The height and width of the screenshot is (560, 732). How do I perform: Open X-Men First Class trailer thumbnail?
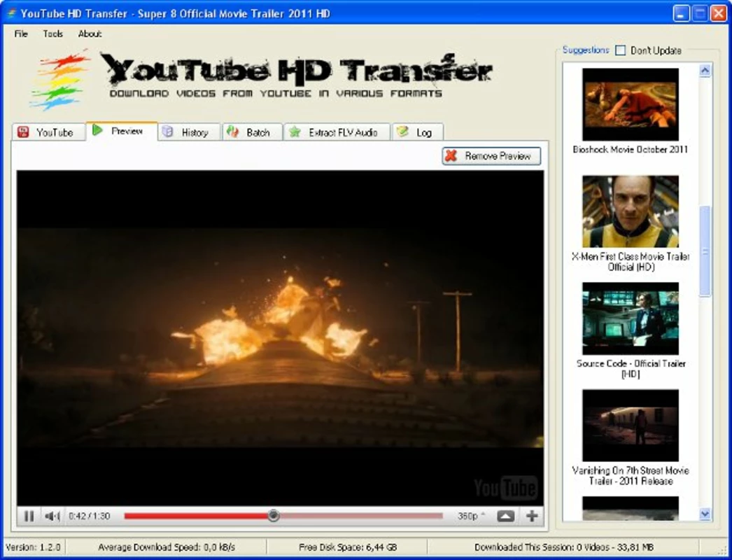tap(631, 211)
